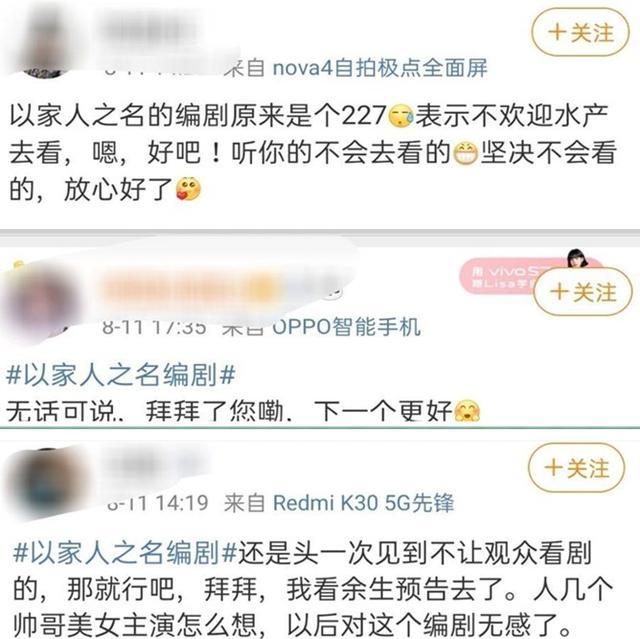Image resolution: width=640 pixels, height=639 pixels.
Task: Follow the first post's author
Action: point(580,32)
